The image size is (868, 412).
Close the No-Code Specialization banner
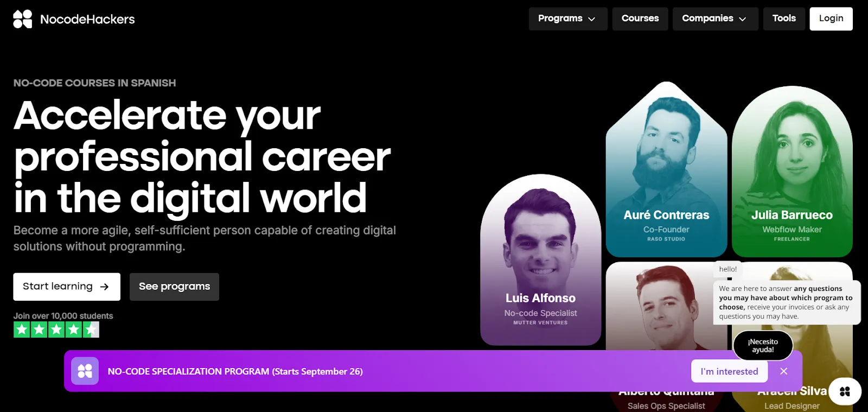(x=783, y=371)
